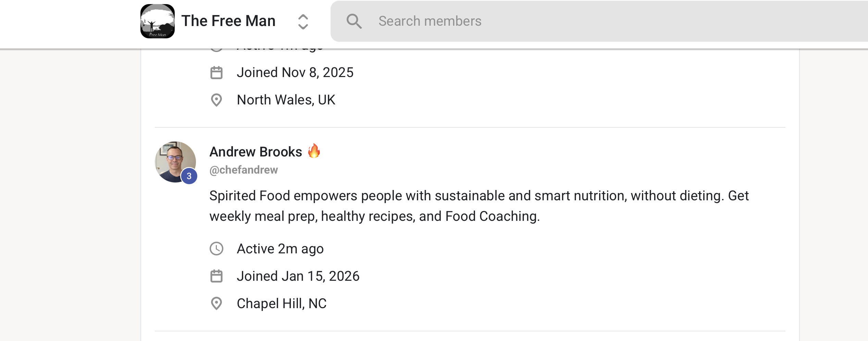Open Andrew Brooks member name link

256,152
